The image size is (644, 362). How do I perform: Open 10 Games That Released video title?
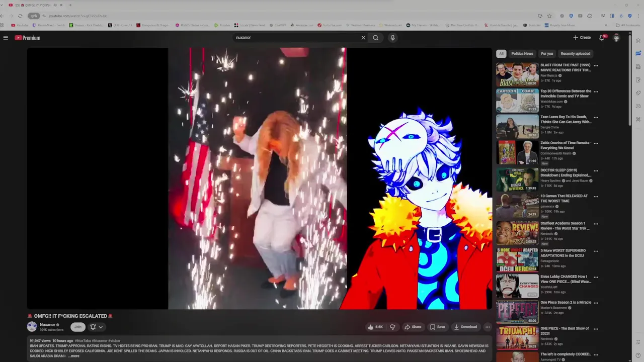coord(564,199)
